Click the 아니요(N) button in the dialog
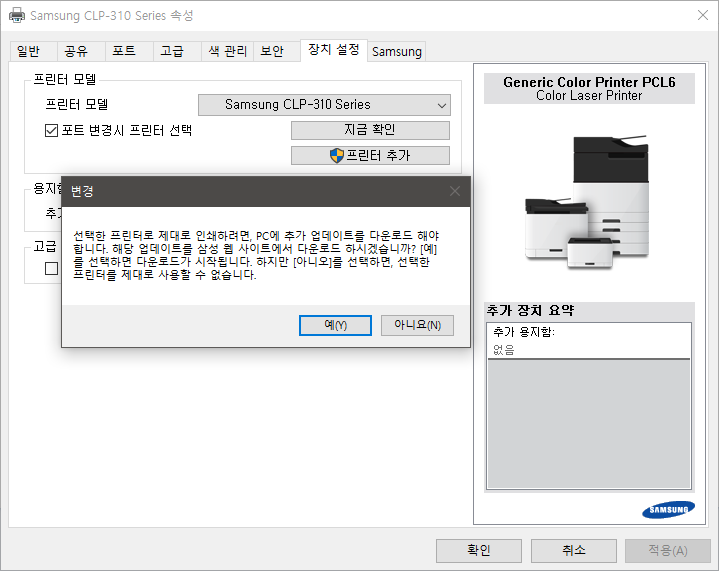The width and height of the screenshot is (719, 571). click(417, 325)
